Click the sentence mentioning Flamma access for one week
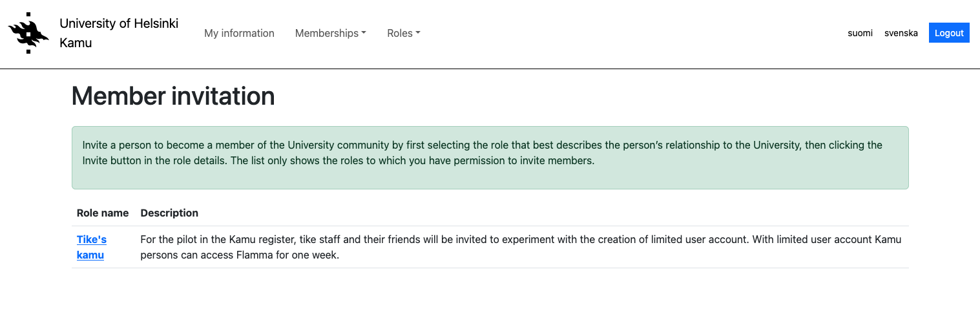Screen dimensions: 980x320 click(x=239, y=255)
